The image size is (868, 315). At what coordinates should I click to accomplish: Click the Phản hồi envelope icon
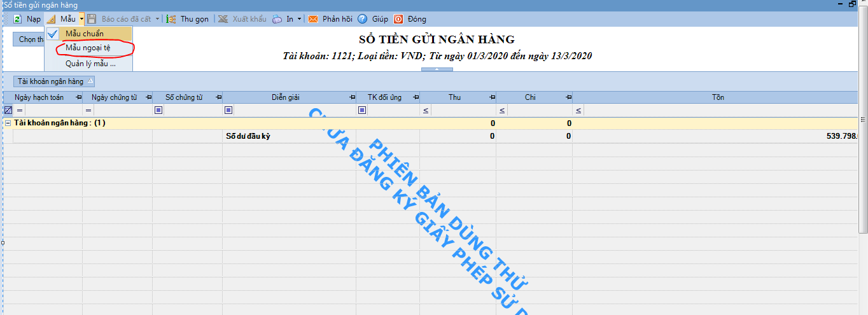tap(313, 19)
